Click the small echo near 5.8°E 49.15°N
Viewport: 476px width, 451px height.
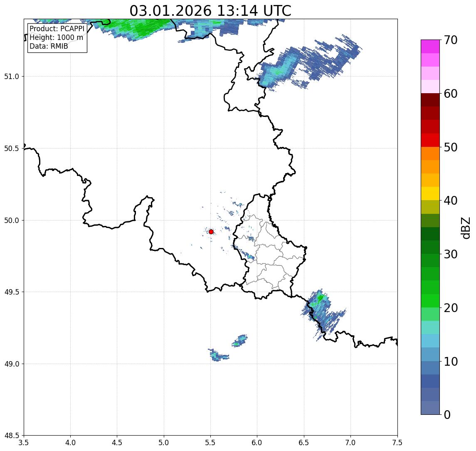[240, 341]
